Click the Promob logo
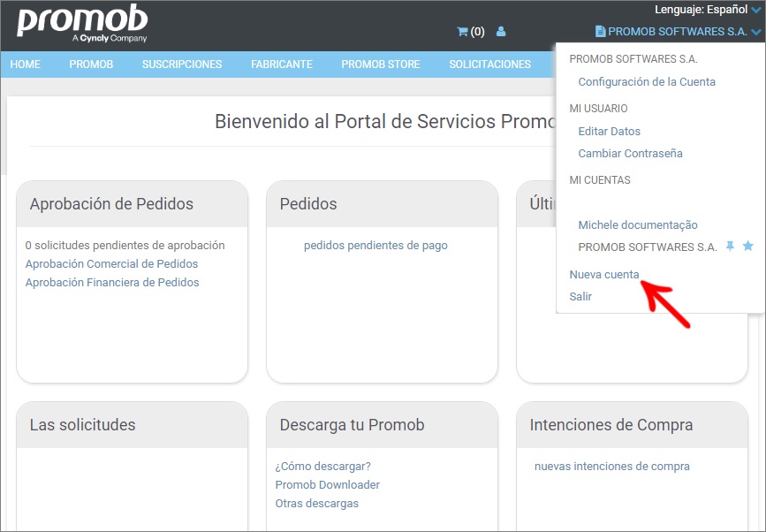 pos(82,24)
